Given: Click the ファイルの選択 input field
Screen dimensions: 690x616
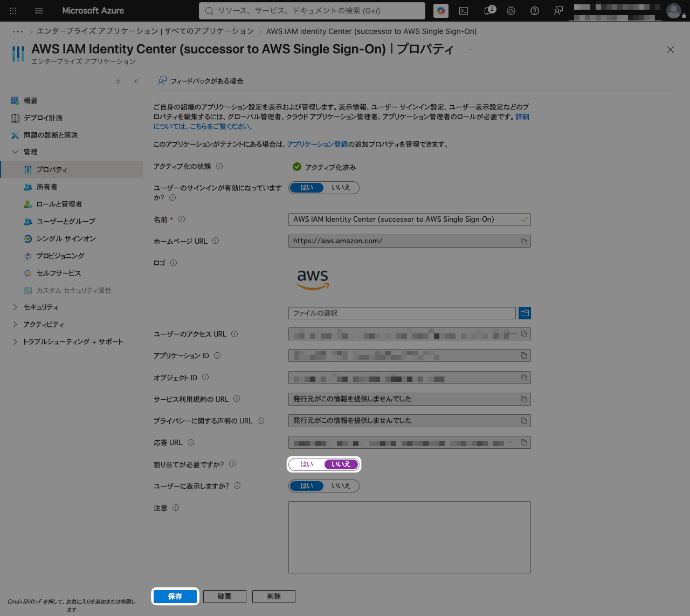Looking at the screenshot, I should pos(402,313).
